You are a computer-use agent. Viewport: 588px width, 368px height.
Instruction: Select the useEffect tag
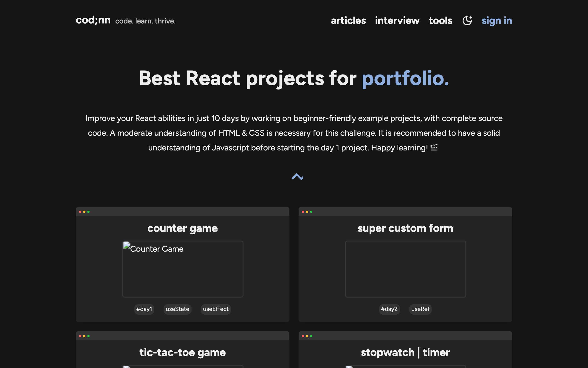click(216, 309)
